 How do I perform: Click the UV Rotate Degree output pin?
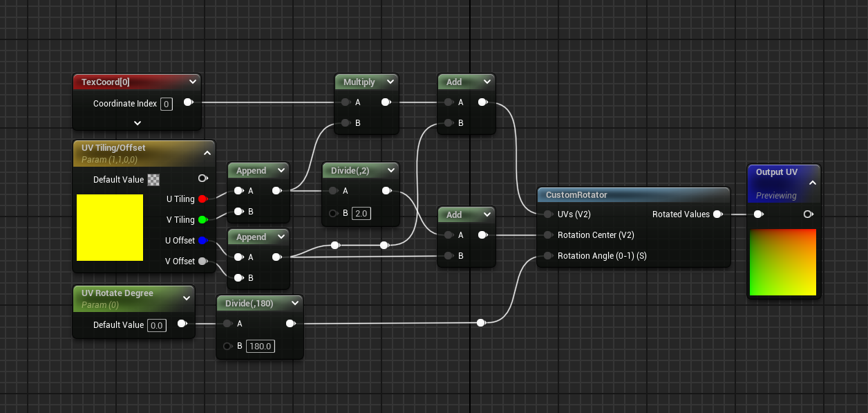pos(182,324)
